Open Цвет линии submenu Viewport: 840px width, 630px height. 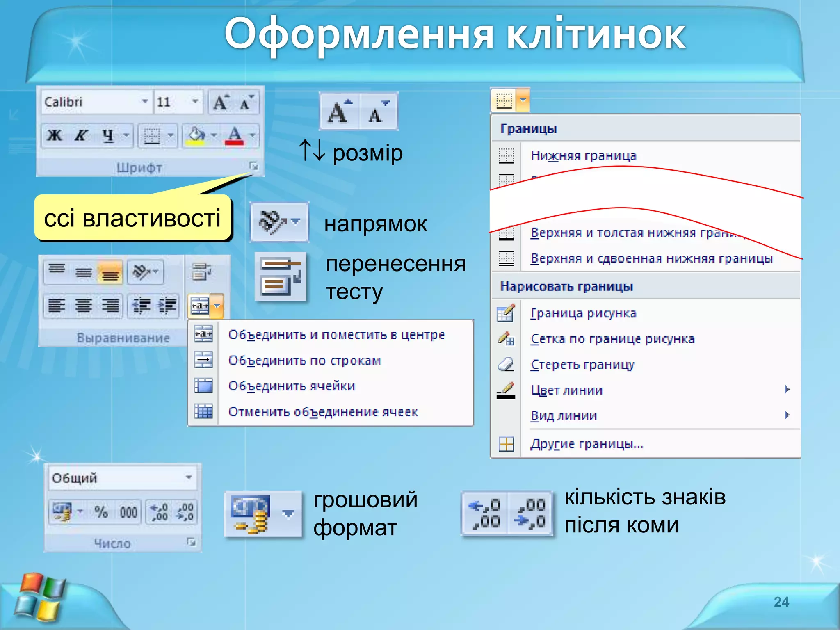pyautogui.click(x=646, y=390)
